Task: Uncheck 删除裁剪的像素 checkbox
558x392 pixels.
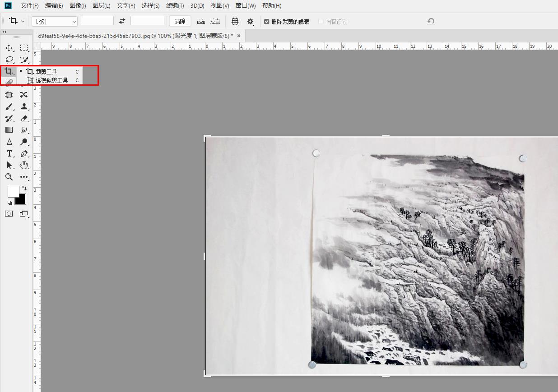Action: coord(267,22)
